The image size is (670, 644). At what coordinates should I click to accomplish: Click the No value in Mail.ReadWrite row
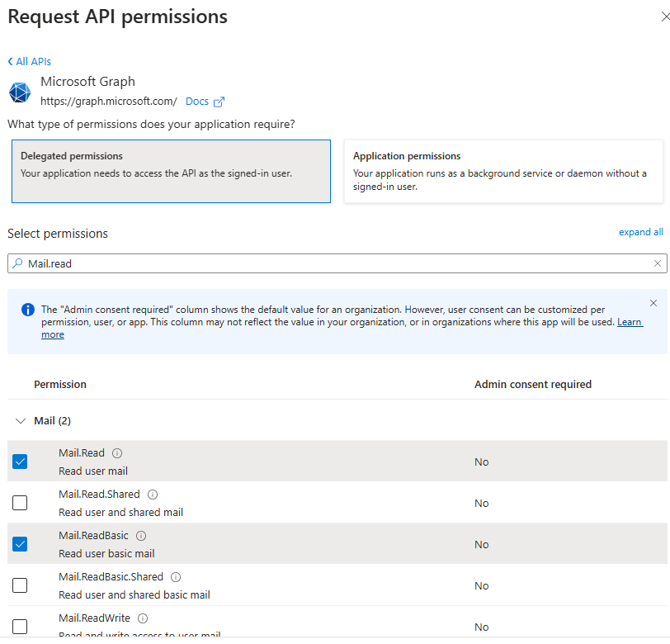tap(482, 627)
